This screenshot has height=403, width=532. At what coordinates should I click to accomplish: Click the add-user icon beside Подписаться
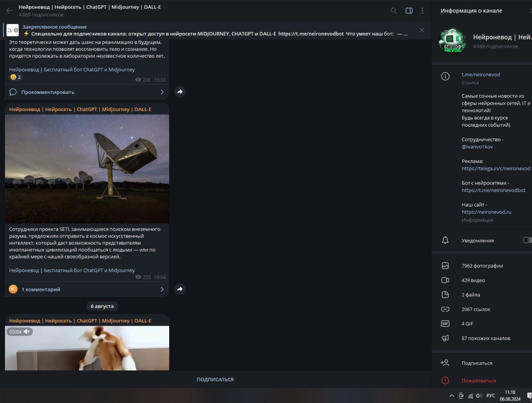(445, 363)
